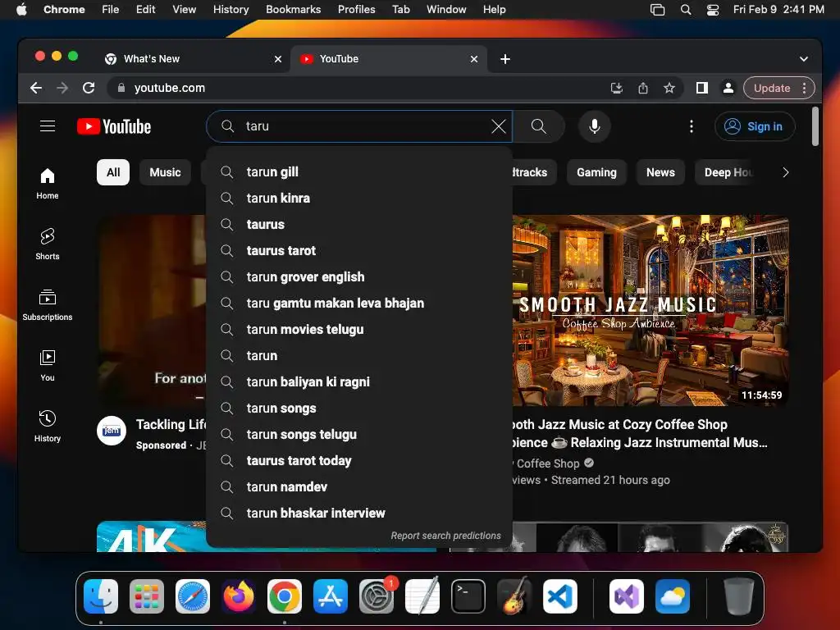Choose suggestion "tarun baliyan ki ragni"

click(359, 382)
